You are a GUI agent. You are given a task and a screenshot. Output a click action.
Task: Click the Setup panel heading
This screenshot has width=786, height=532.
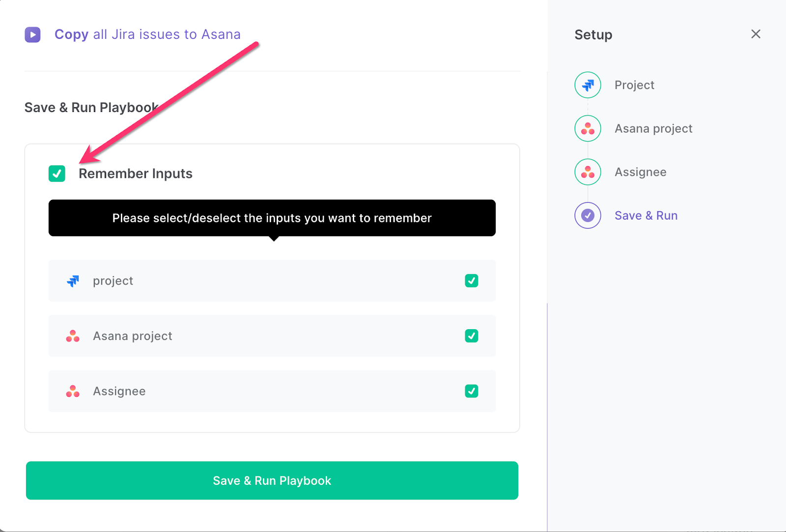[593, 34]
